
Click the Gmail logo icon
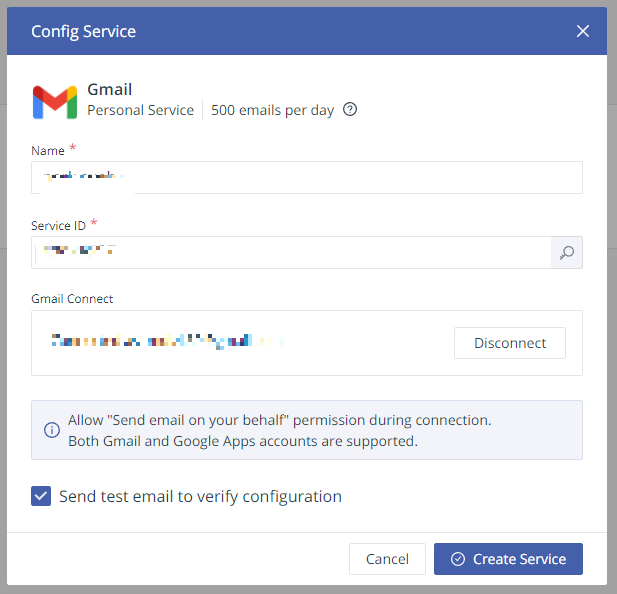[55, 102]
